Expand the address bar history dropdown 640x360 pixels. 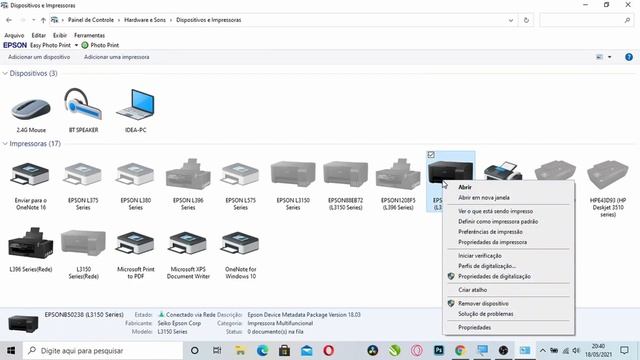(x=511, y=20)
